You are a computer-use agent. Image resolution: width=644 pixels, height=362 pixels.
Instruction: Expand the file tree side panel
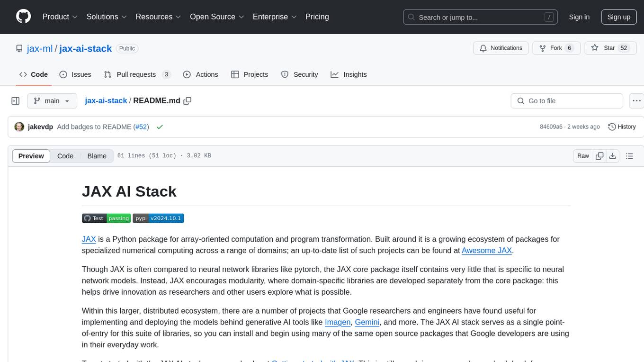tap(16, 101)
